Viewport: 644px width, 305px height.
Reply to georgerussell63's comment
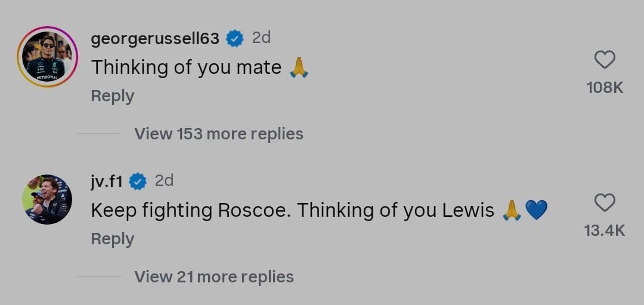[112, 96]
